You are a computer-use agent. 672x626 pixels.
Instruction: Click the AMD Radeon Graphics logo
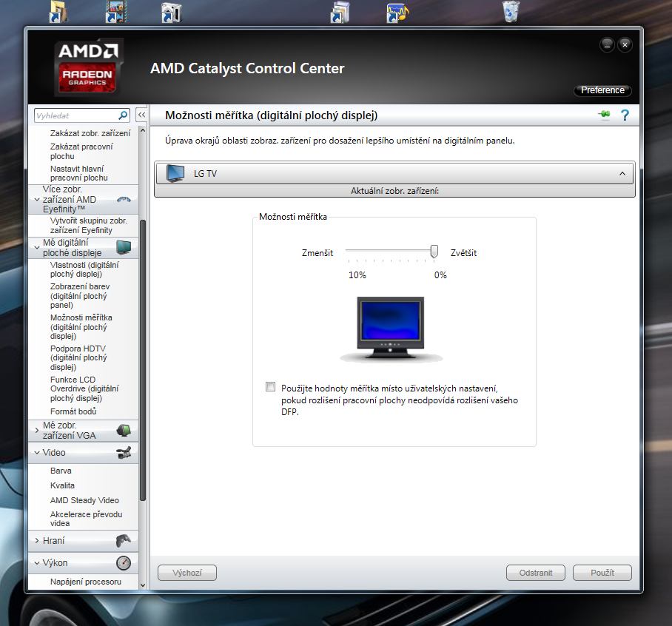click(x=88, y=67)
